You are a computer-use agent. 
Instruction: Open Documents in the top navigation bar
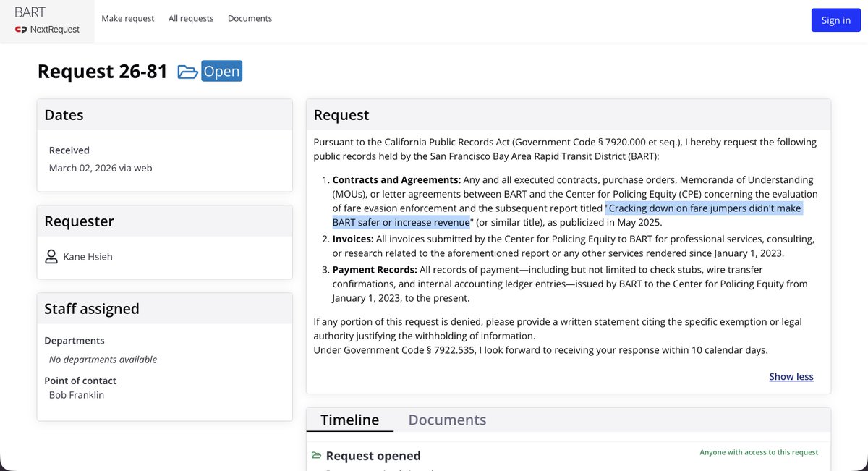coord(250,18)
